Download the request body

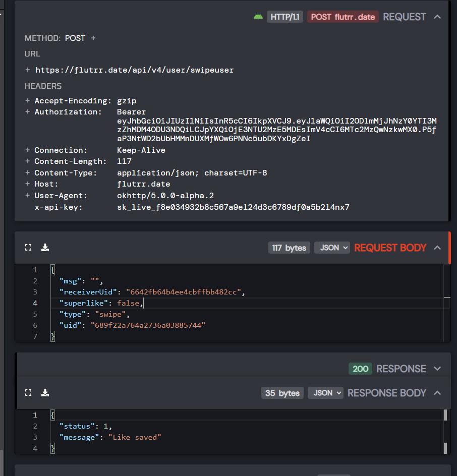click(45, 248)
